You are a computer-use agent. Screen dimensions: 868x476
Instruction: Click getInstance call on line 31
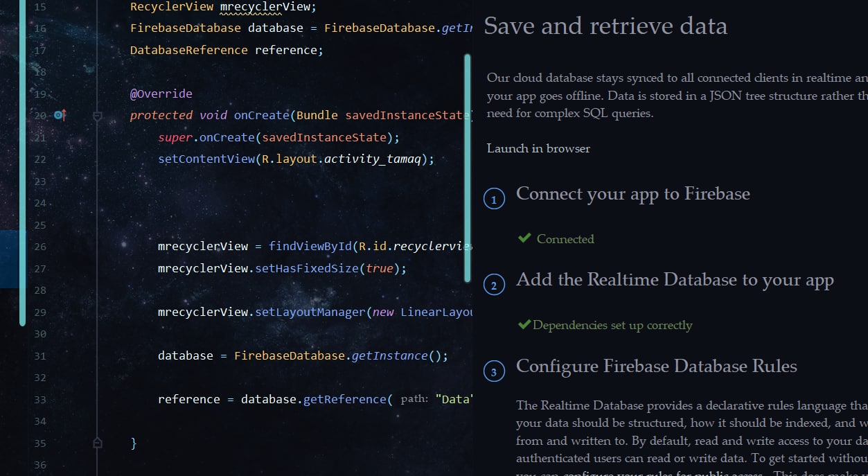pyautogui.click(x=389, y=355)
